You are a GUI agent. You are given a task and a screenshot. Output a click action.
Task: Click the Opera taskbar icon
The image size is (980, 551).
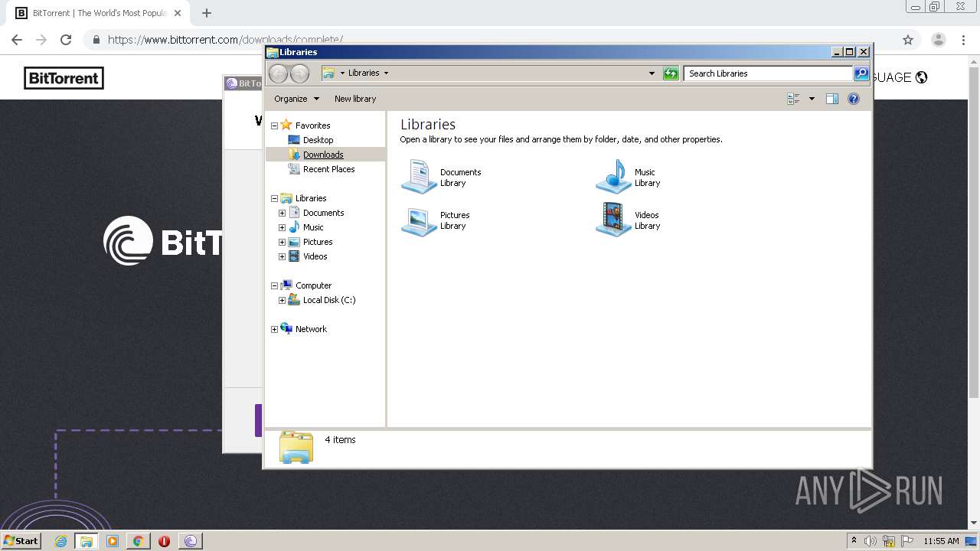click(164, 541)
